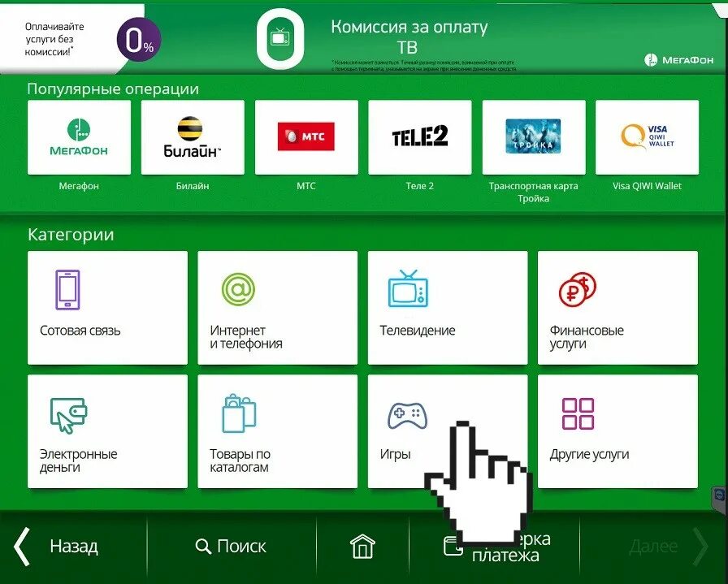Open the Сотовая связь category
The width and height of the screenshot is (728, 584).
coord(108,308)
